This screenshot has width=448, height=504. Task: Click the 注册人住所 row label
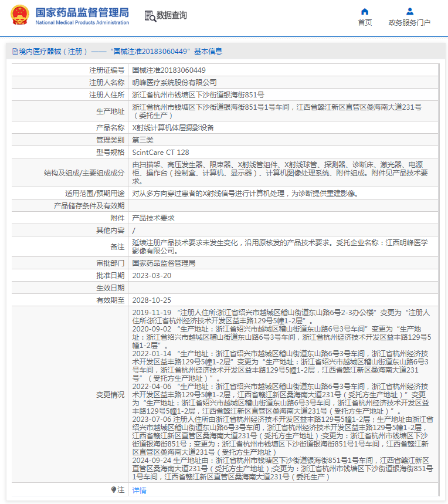107,95
